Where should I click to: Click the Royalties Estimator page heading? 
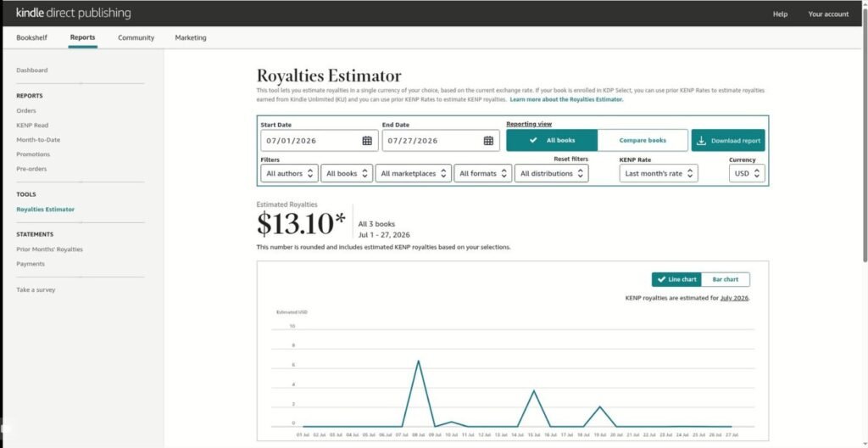tap(329, 76)
